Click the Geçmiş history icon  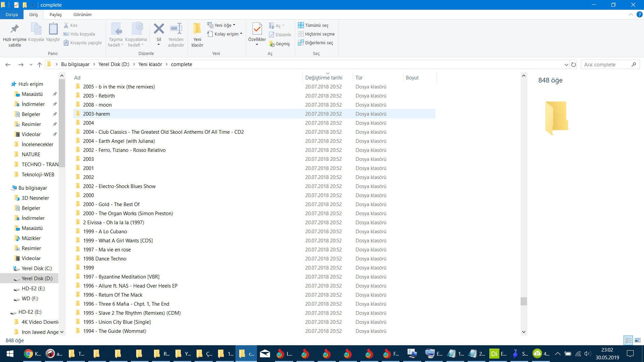pos(272,44)
